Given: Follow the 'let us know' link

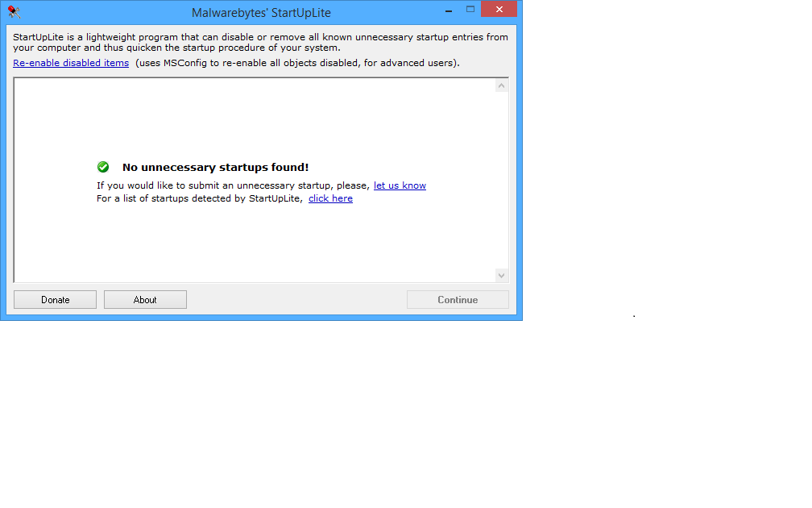Looking at the screenshot, I should tap(400, 185).
